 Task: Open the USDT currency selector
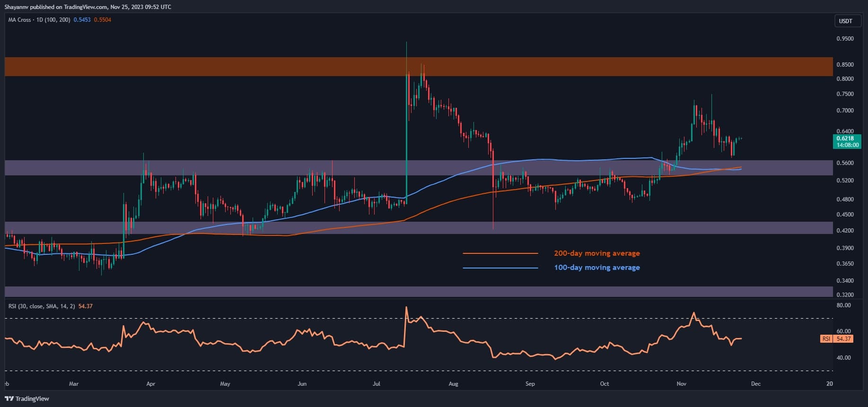(845, 21)
